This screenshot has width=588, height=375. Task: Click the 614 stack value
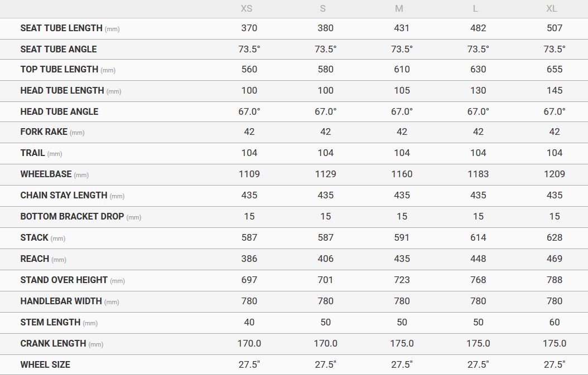[x=478, y=237]
